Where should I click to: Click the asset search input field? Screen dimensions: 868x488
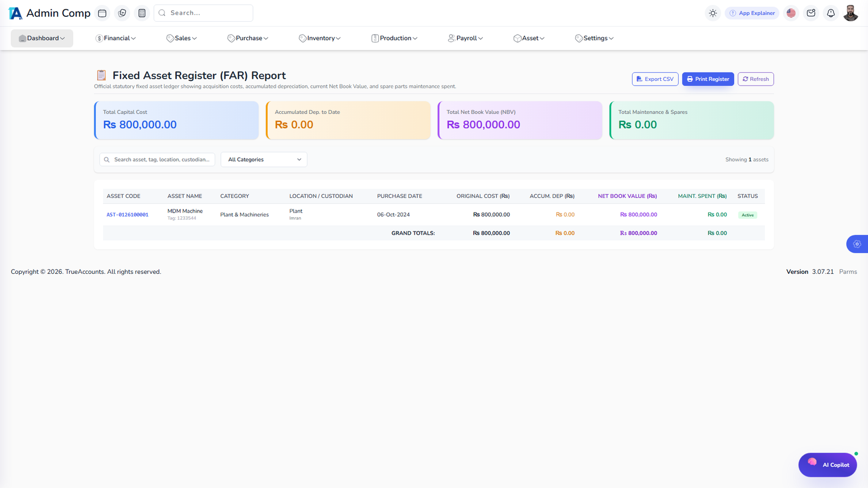[157, 159]
